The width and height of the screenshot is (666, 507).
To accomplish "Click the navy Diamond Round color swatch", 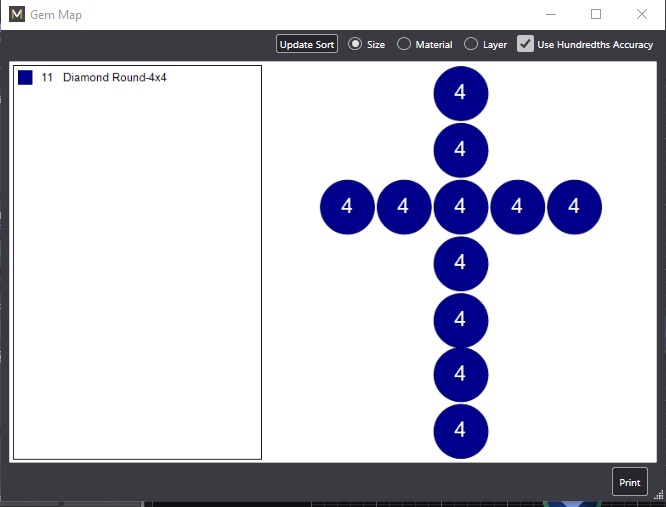I will pyautogui.click(x=25, y=78).
